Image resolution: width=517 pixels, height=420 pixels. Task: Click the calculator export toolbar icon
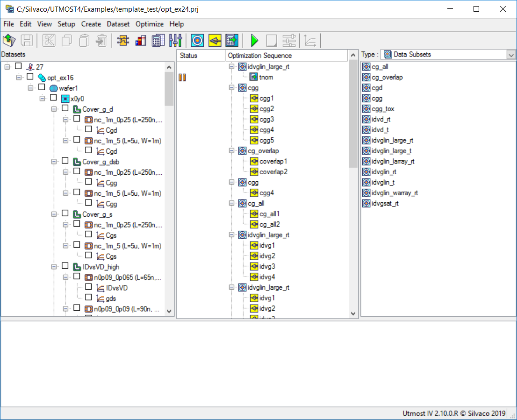coord(232,41)
